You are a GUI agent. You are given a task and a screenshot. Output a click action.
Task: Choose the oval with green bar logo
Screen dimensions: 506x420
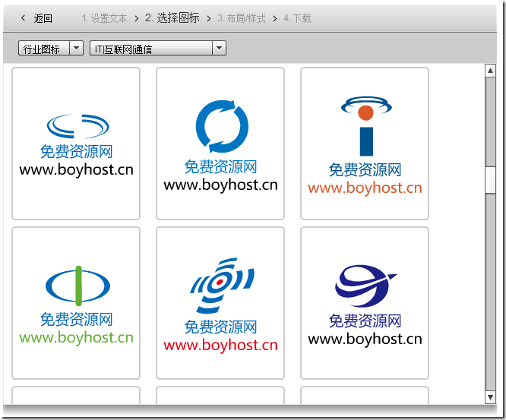pyautogui.click(x=76, y=303)
